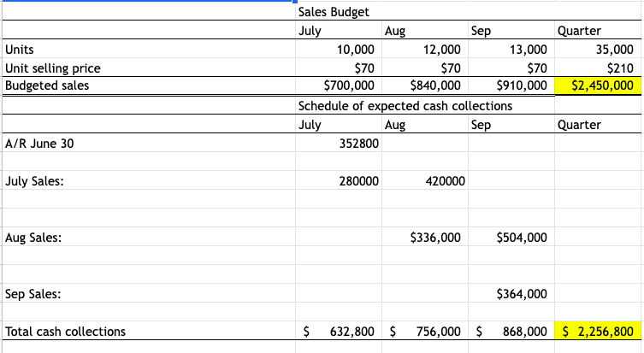This screenshot has width=644, height=353.
Task: Click 'Aug' header in collections schedule
Action: pos(395,125)
